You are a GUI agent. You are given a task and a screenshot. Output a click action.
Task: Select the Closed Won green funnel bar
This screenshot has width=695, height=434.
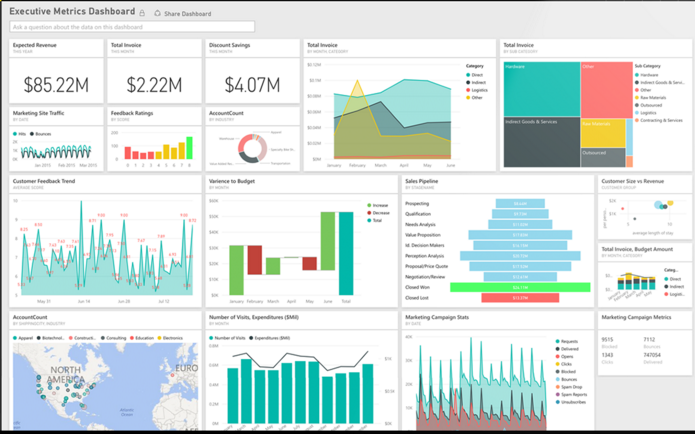519,287
